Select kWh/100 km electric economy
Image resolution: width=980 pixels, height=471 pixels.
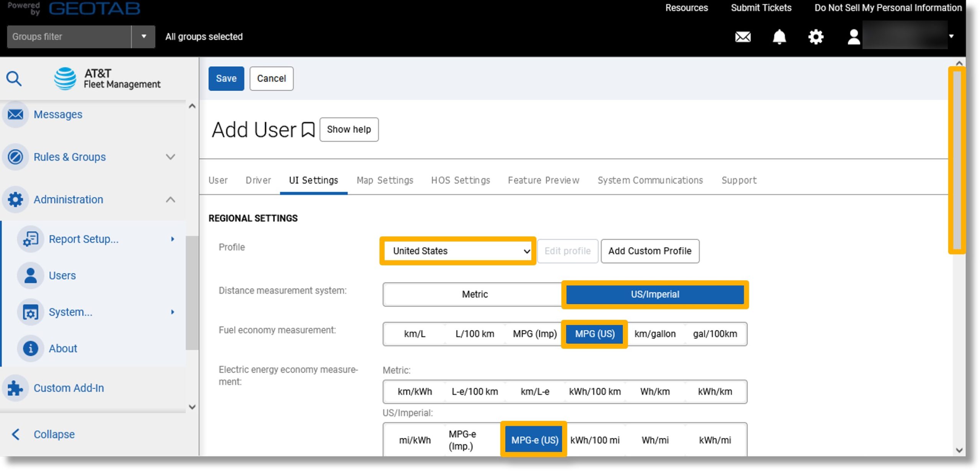(595, 391)
